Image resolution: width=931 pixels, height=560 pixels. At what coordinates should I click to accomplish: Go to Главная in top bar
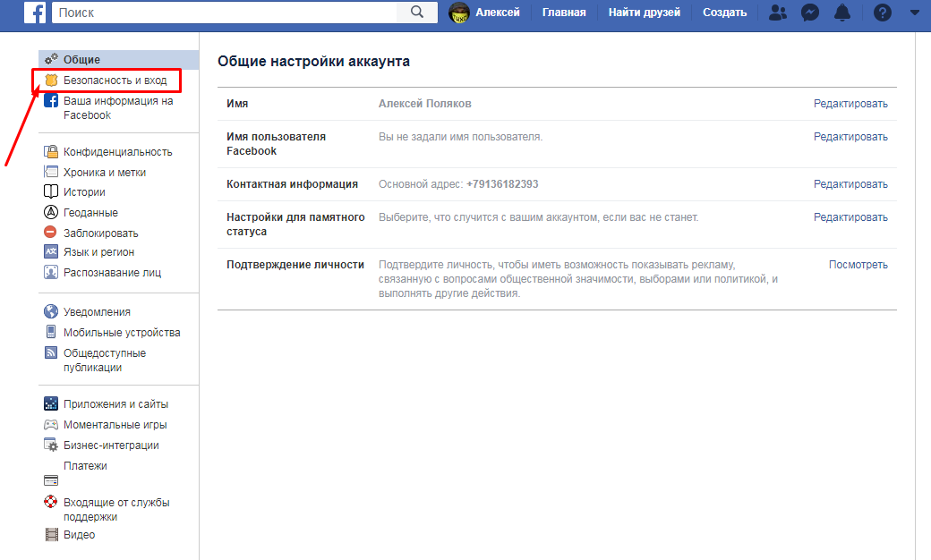[x=563, y=13]
